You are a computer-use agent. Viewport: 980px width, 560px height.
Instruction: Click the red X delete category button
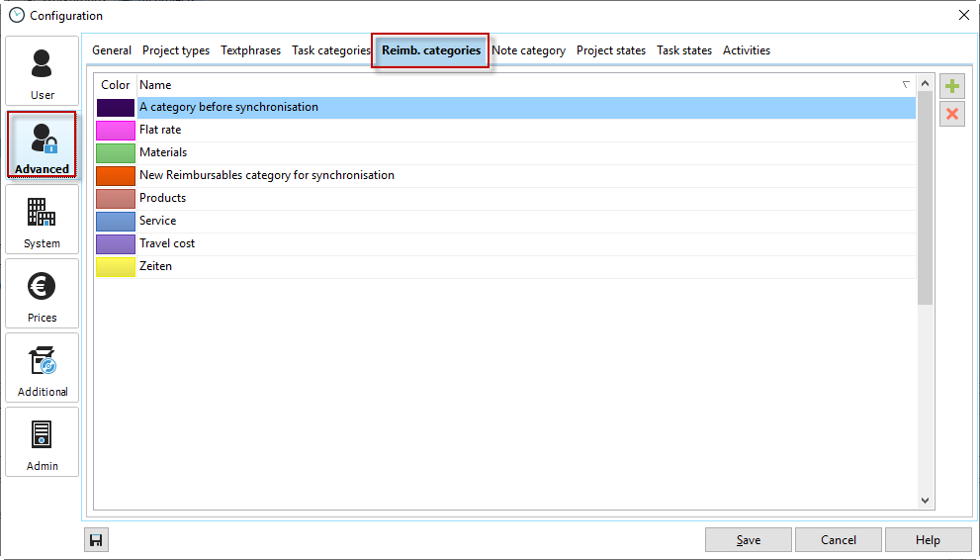[952, 114]
